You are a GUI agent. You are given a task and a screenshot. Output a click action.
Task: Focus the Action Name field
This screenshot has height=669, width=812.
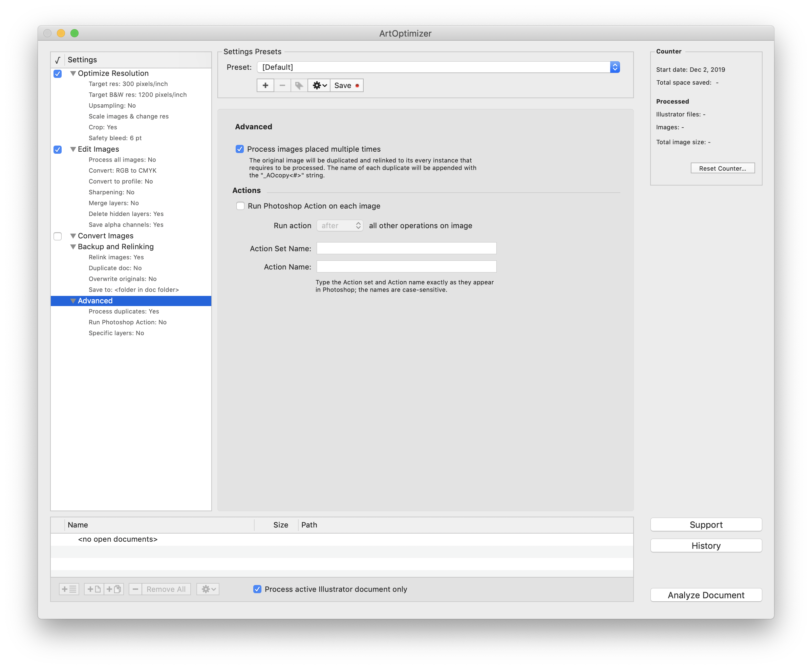coord(406,267)
